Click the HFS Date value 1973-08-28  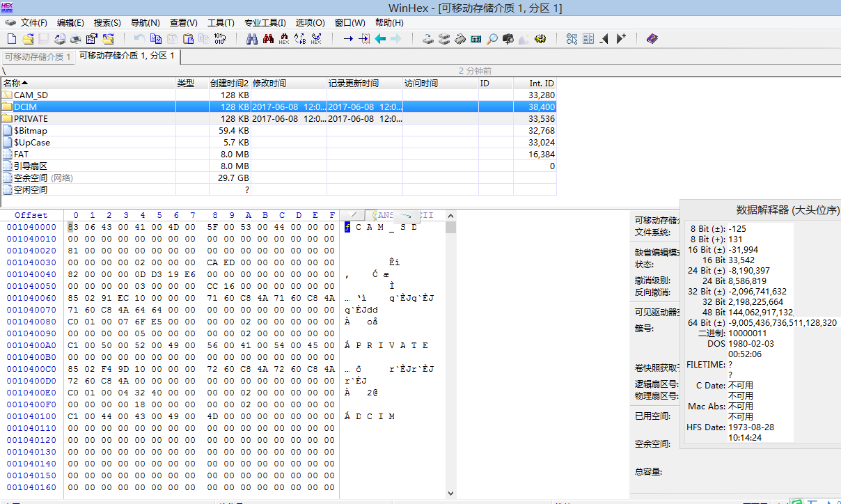point(751,427)
